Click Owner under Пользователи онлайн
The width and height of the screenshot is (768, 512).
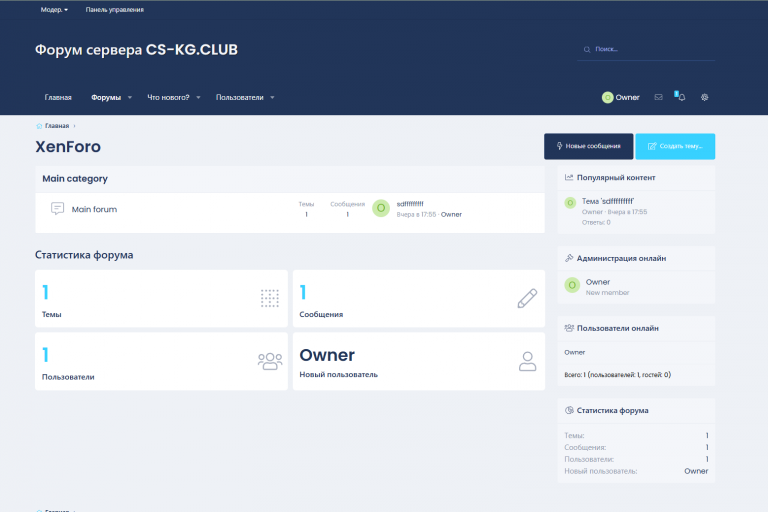tap(575, 352)
